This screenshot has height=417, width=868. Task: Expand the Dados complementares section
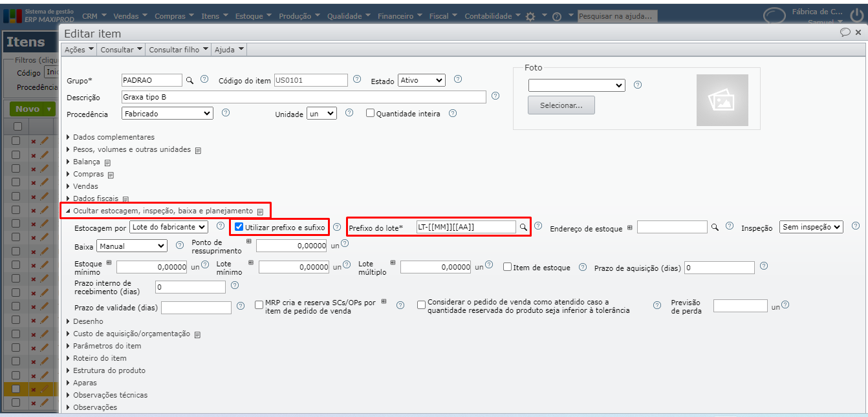(x=111, y=137)
